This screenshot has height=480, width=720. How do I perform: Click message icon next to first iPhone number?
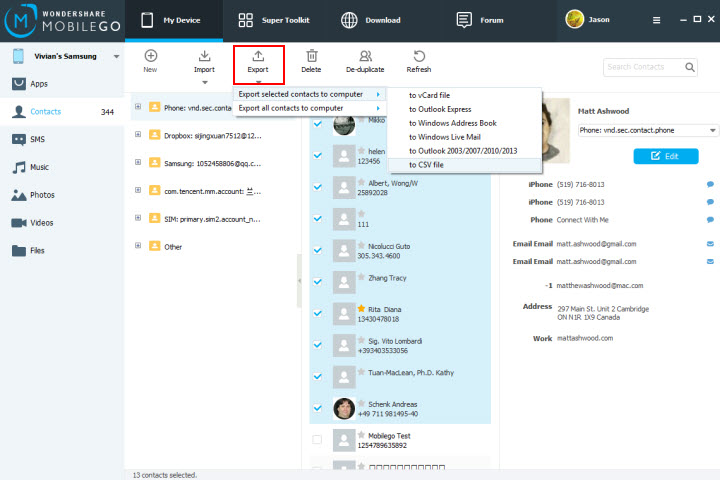point(710,185)
